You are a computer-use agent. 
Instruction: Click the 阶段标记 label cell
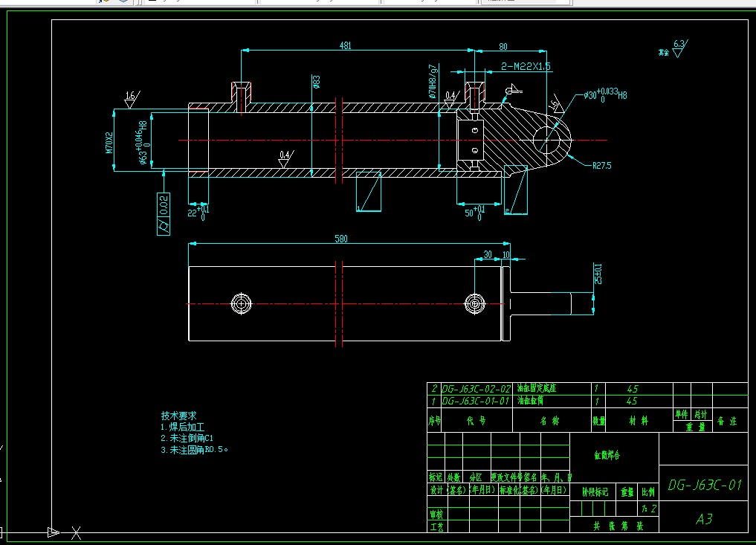(x=595, y=492)
